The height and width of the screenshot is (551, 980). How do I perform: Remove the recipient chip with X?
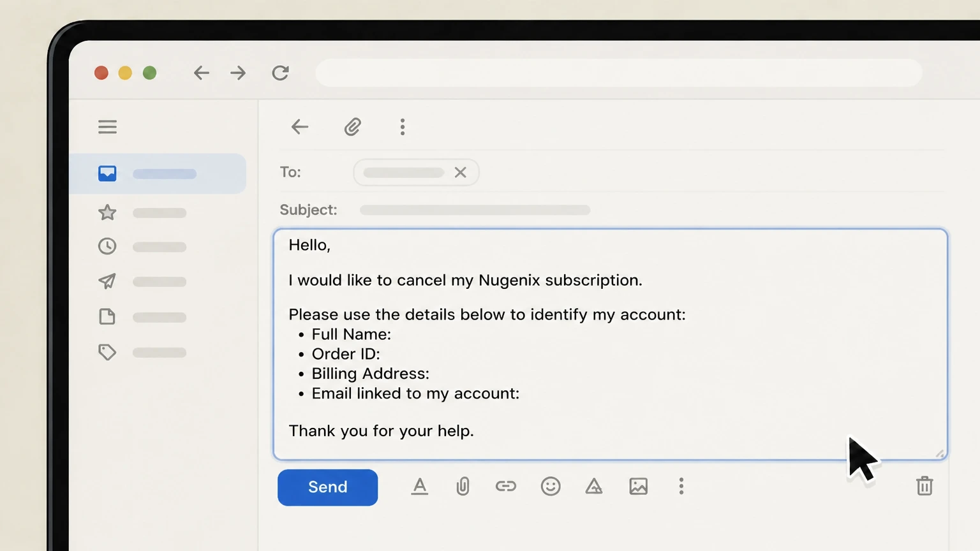click(x=460, y=172)
